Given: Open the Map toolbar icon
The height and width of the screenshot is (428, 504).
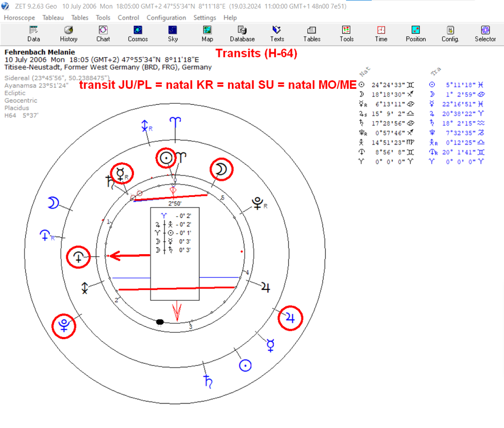Looking at the screenshot, I should (x=207, y=34).
